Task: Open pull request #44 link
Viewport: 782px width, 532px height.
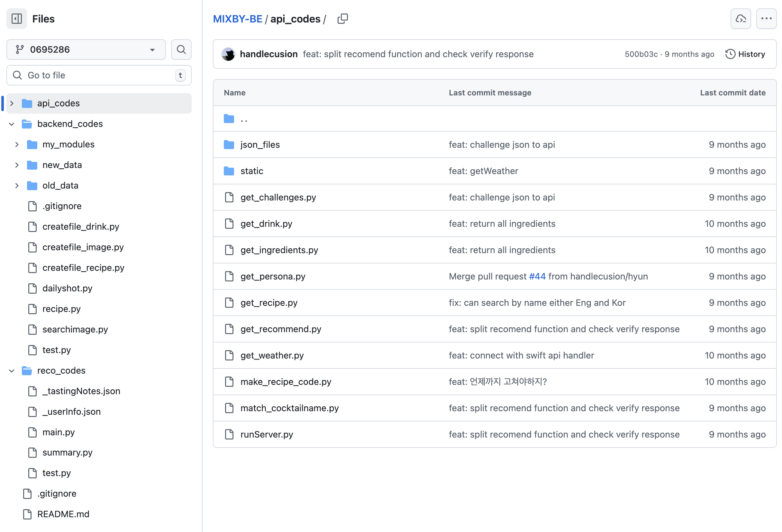Action: click(537, 276)
